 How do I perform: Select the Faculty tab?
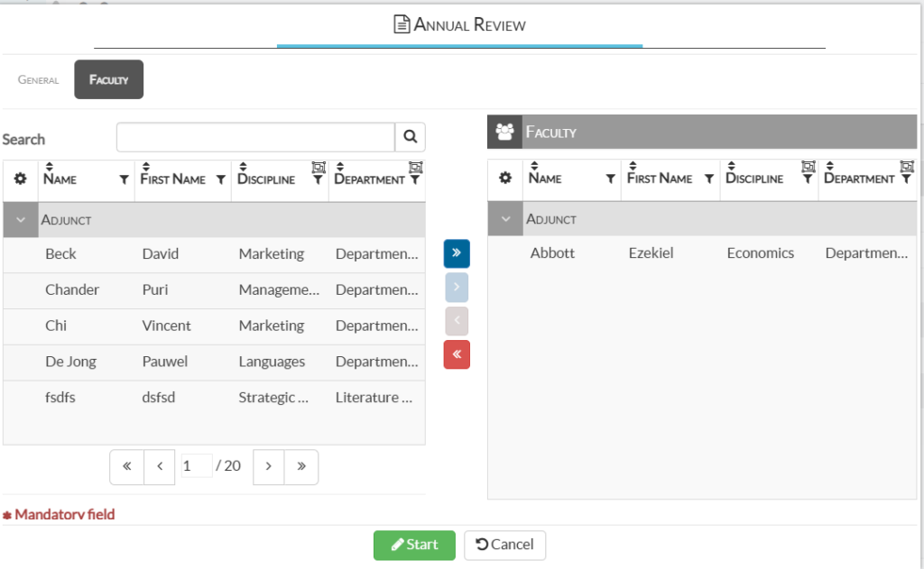point(108,79)
